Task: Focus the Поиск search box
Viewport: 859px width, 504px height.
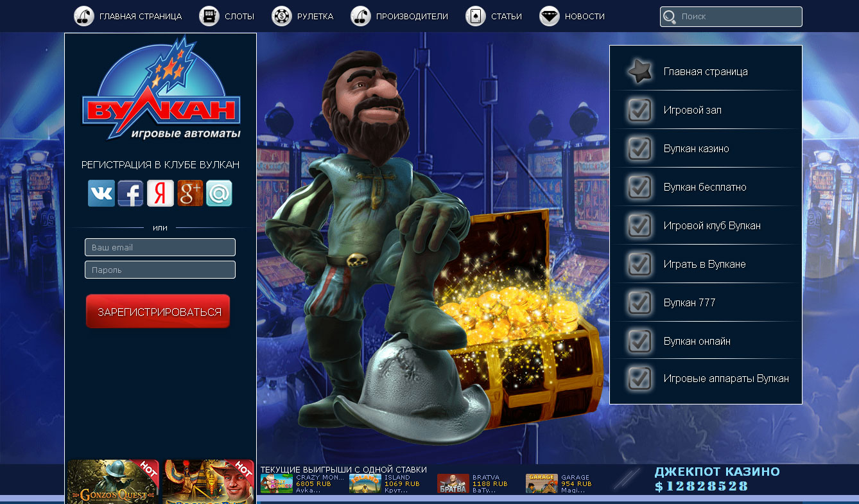Action: [731, 17]
